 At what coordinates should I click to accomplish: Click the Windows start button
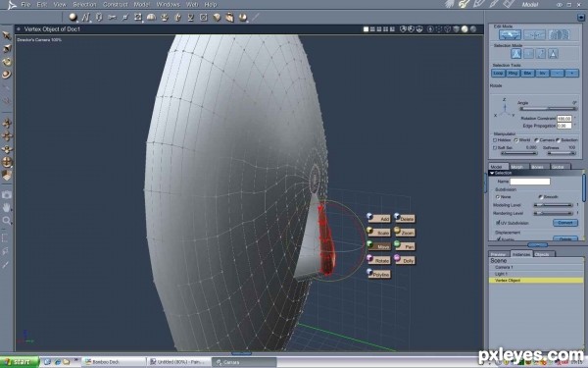19,362
